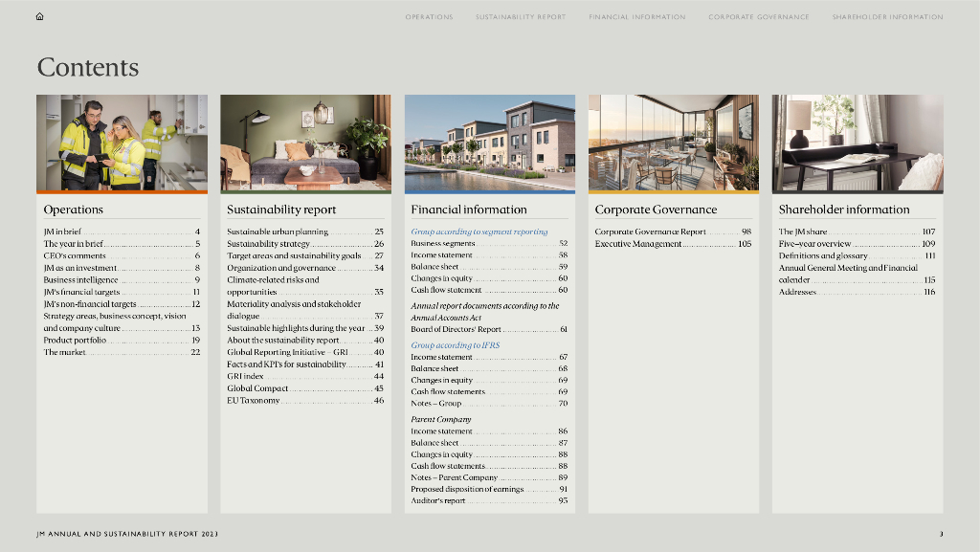The width and height of the screenshot is (980, 552).
Task: Select the glazed balcony terrace image
Action: (x=673, y=144)
